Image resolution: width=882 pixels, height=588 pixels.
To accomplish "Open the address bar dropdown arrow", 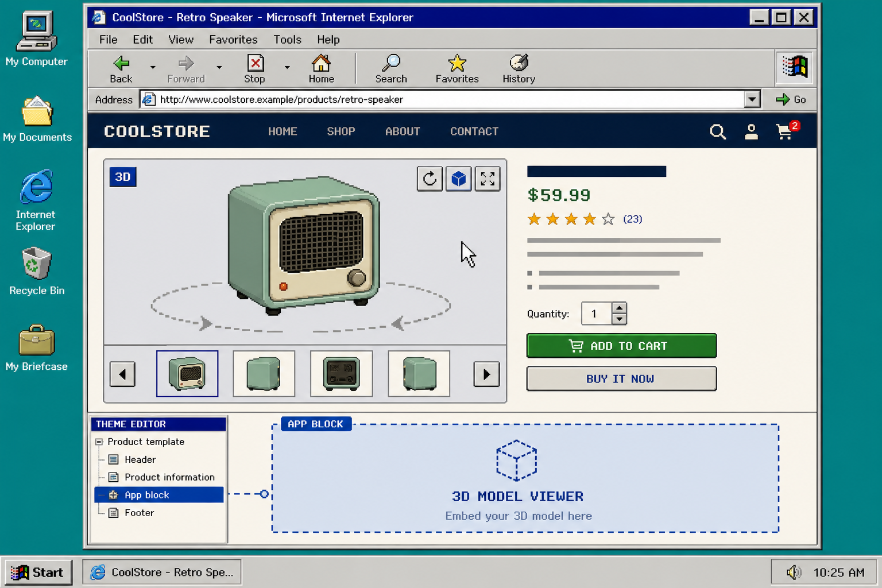I will [x=752, y=99].
